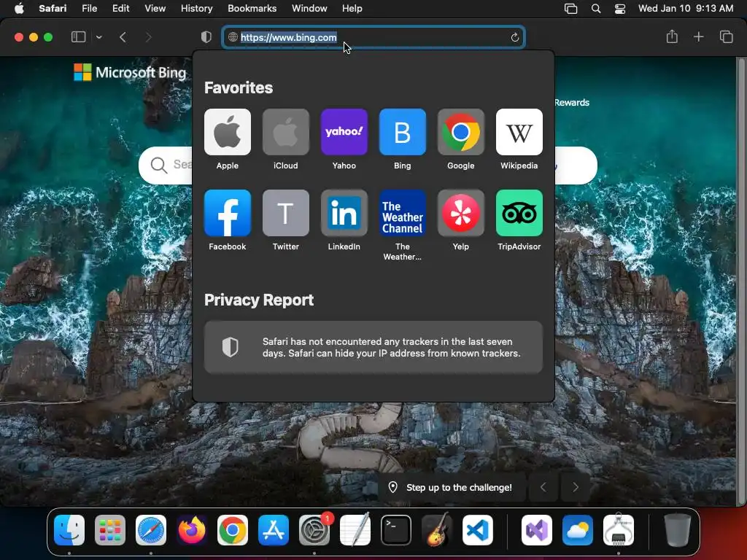Open the Safari application menu
Image resolution: width=747 pixels, height=560 pixels.
[53, 9]
